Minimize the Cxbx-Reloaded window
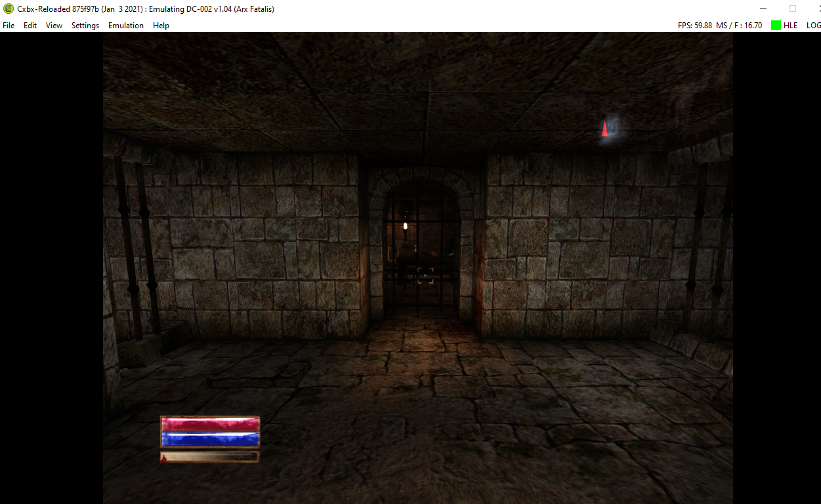821x504 pixels. click(763, 9)
